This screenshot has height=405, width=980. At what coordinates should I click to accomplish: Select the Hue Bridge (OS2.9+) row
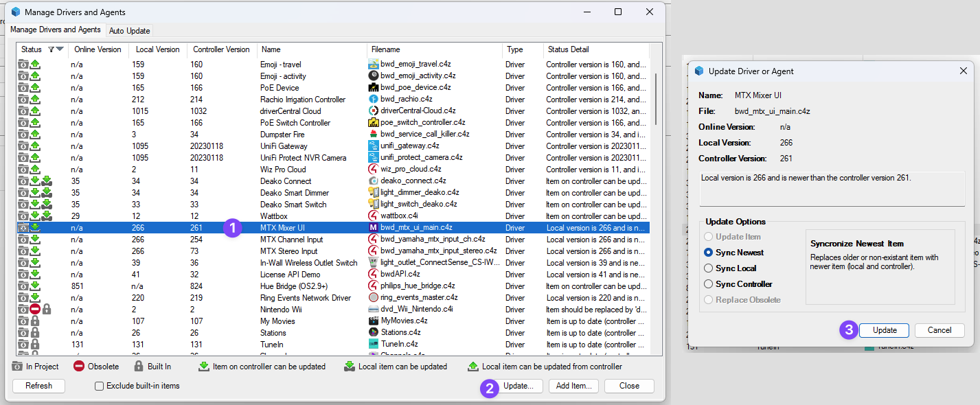coord(334,286)
